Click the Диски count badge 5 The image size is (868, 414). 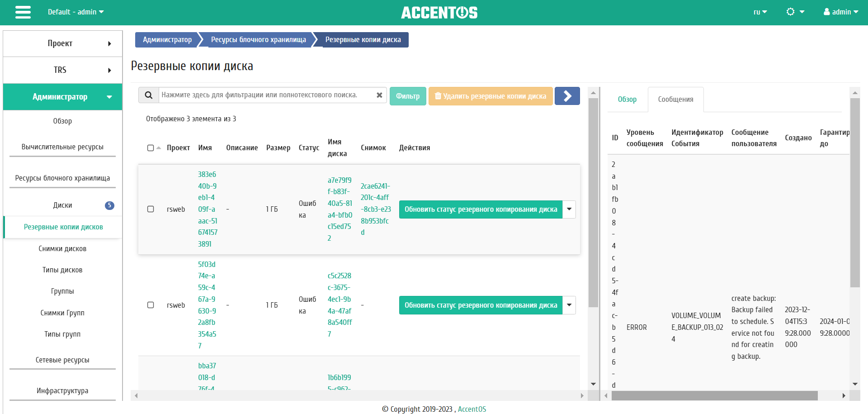pyautogui.click(x=109, y=205)
